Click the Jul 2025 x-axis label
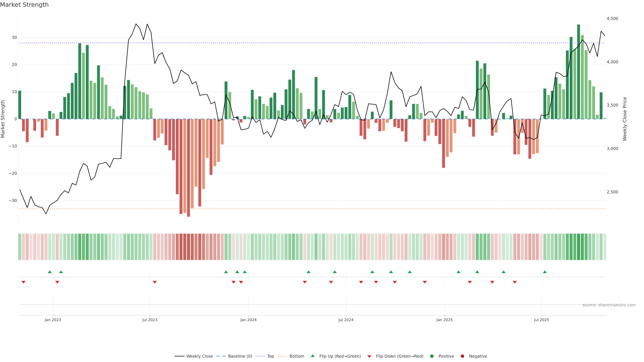The image size is (644, 362). click(x=541, y=320)
